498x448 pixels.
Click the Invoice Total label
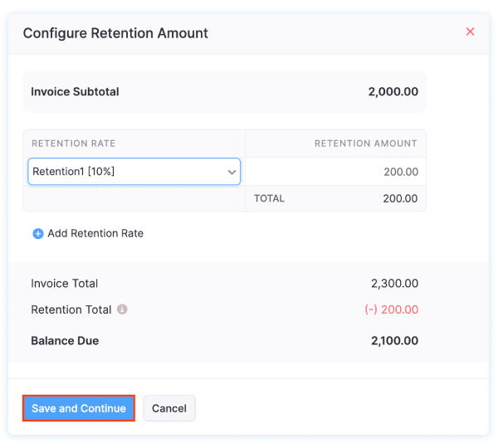(64, 284)
